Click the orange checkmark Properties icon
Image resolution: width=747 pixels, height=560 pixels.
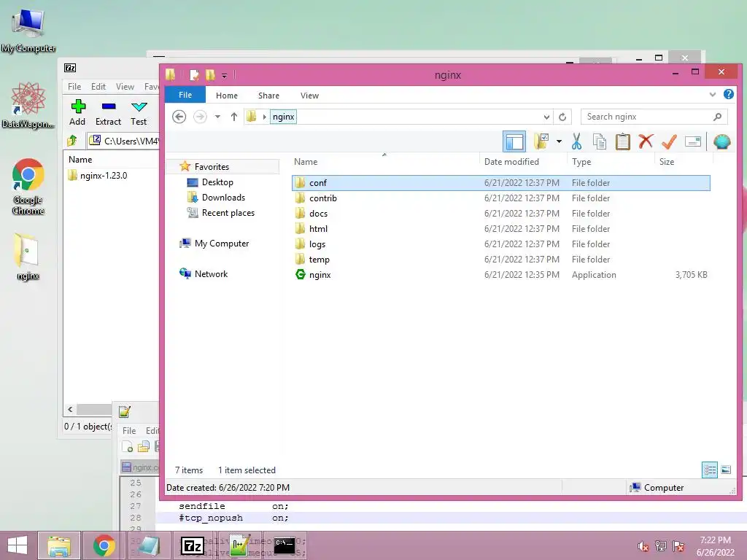(x=669, y=141)
